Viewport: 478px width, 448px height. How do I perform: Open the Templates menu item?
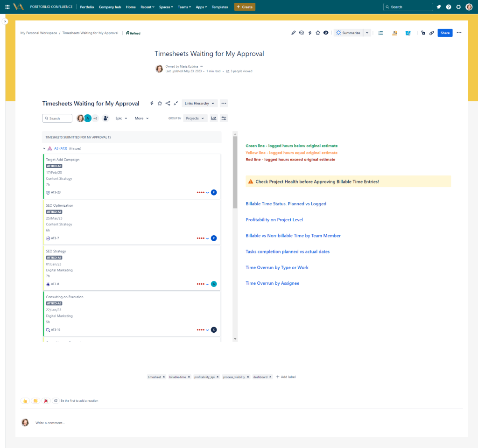click(219, 7)
